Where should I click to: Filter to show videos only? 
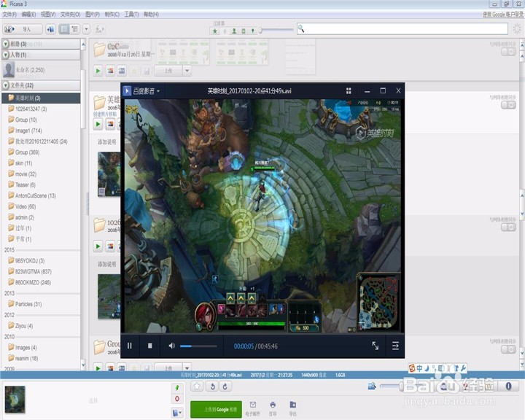tap(244, 31)
